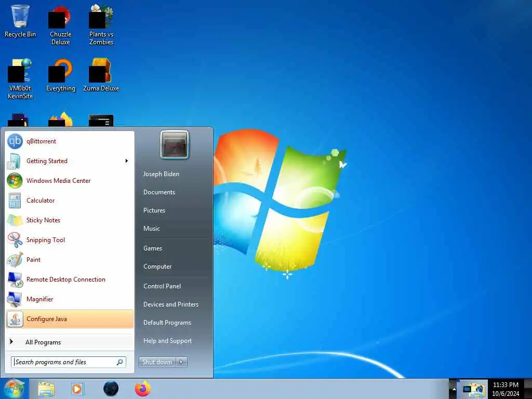The image size is (532, 399).
Task: Expand the Getting Started submenu arrow
Action: [x=127, y=161]
